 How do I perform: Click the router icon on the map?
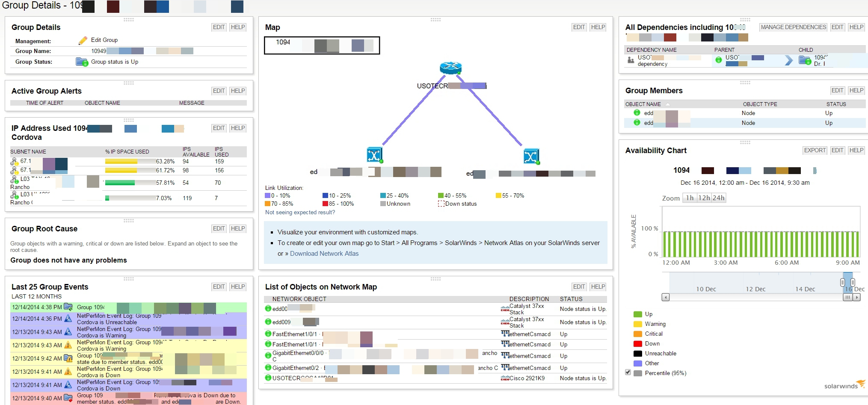tap(450, 68)
